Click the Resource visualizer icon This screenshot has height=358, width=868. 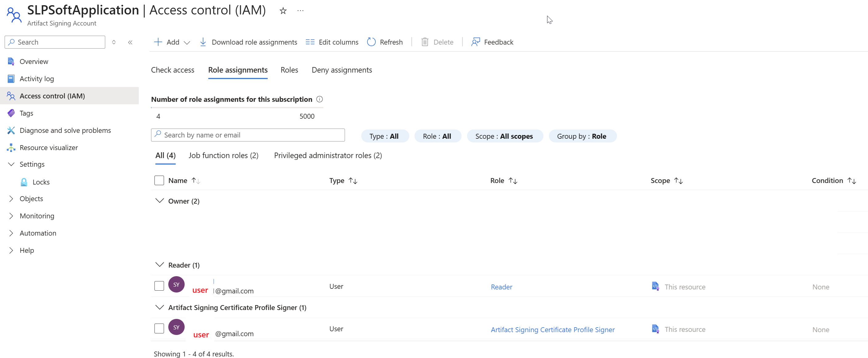click(x=11, y=148)
